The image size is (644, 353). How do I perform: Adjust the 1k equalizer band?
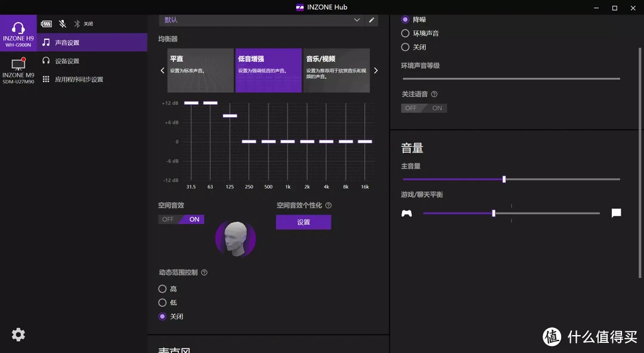click(287, 141)
